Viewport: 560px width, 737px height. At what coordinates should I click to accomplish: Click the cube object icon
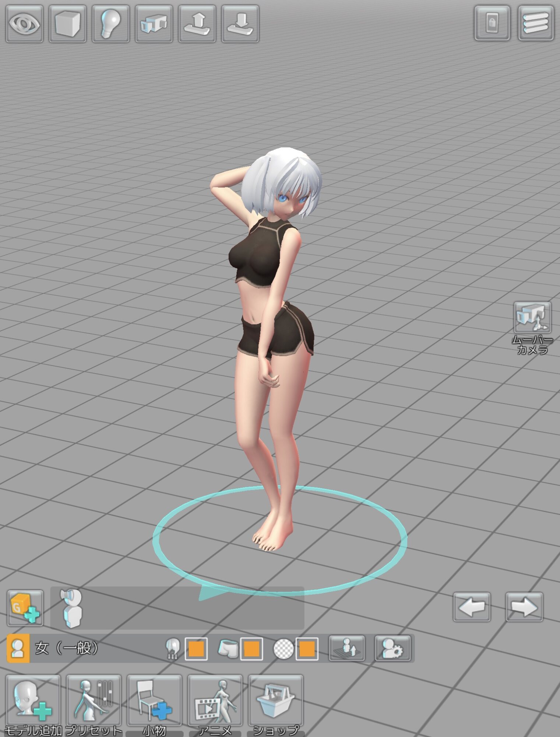(x=67, y=24)
